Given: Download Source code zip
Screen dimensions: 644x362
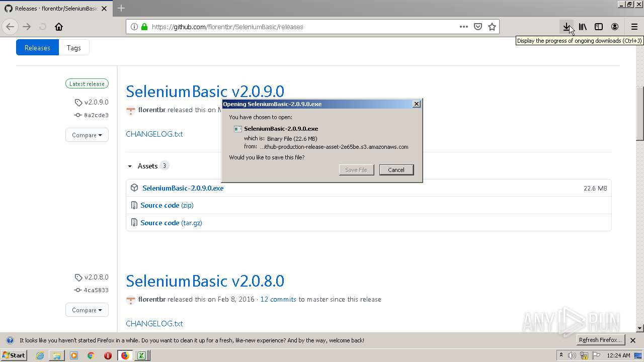Looking at the screenshot, I should [x=167, y=205].
